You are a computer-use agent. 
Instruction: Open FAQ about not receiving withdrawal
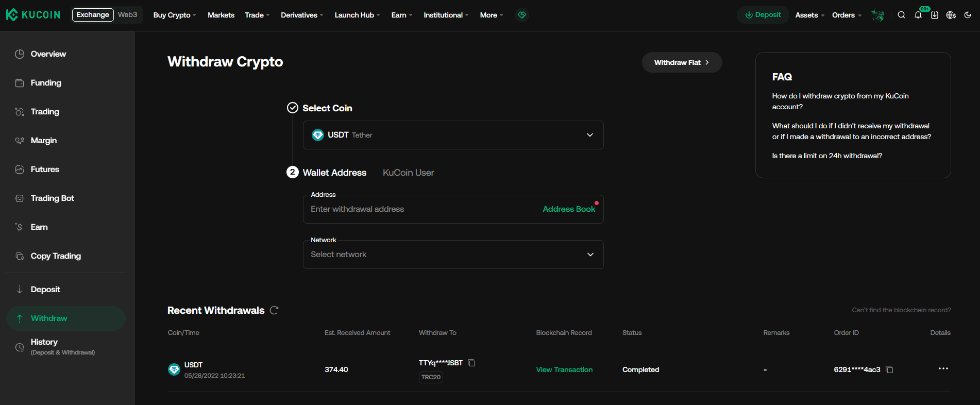(x=851, y=131)
